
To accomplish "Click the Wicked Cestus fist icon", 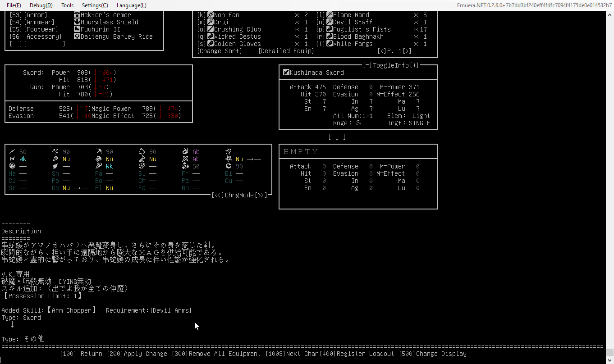I will [x=210, y=36].
